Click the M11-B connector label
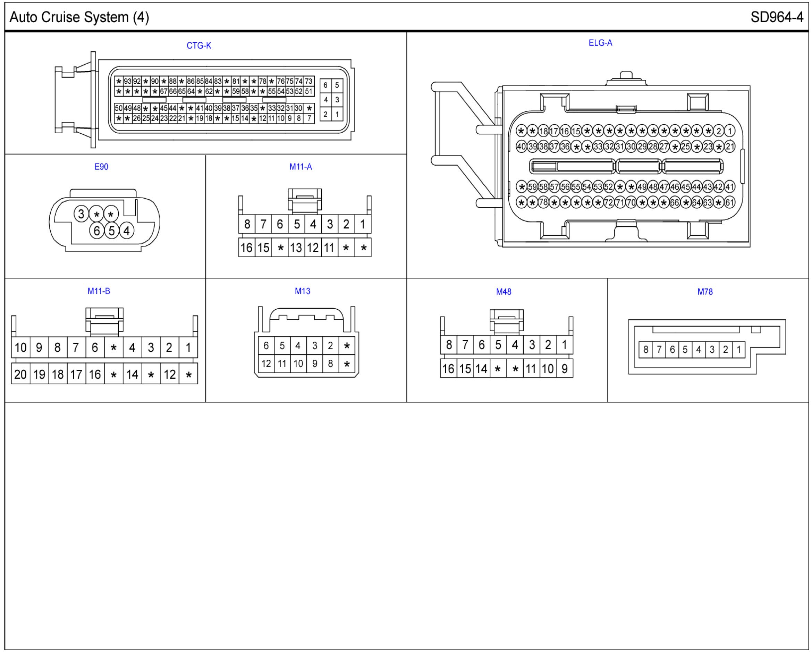The image size is (812, 652). [x=99, y=291]
